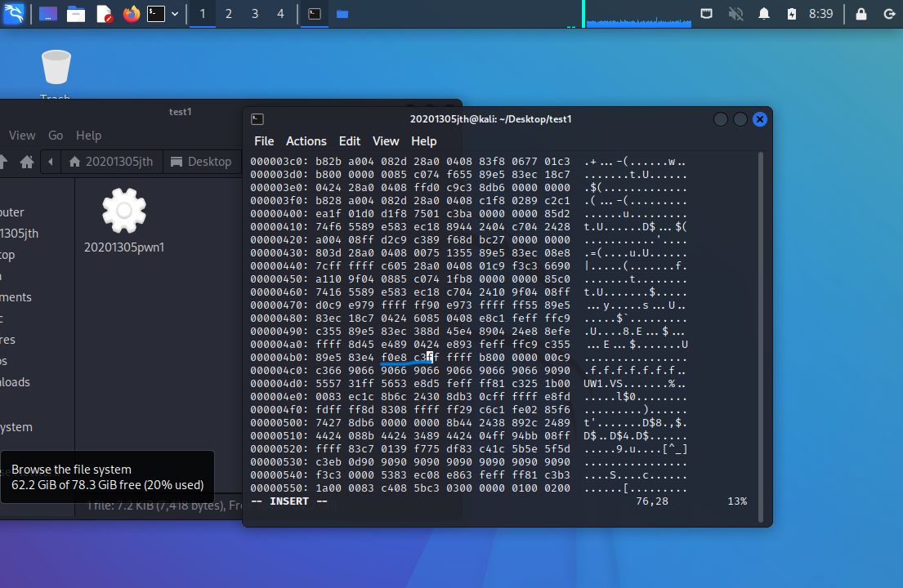This screenshot has width=903, height=588.
Task: Minimize the terminal window
Action: pyautogui.click(x=721, y=119)
